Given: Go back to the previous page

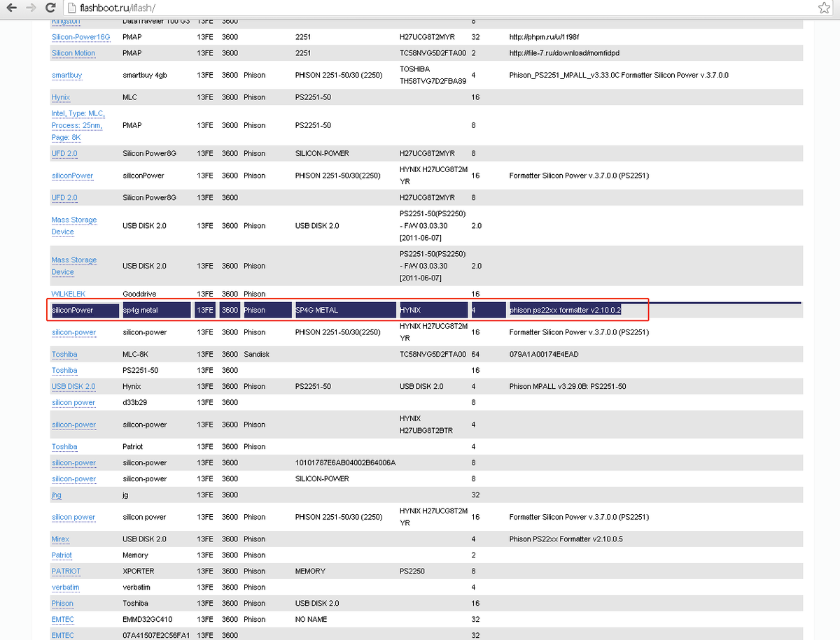Looking at the screenshot, I should click(12, 8).
